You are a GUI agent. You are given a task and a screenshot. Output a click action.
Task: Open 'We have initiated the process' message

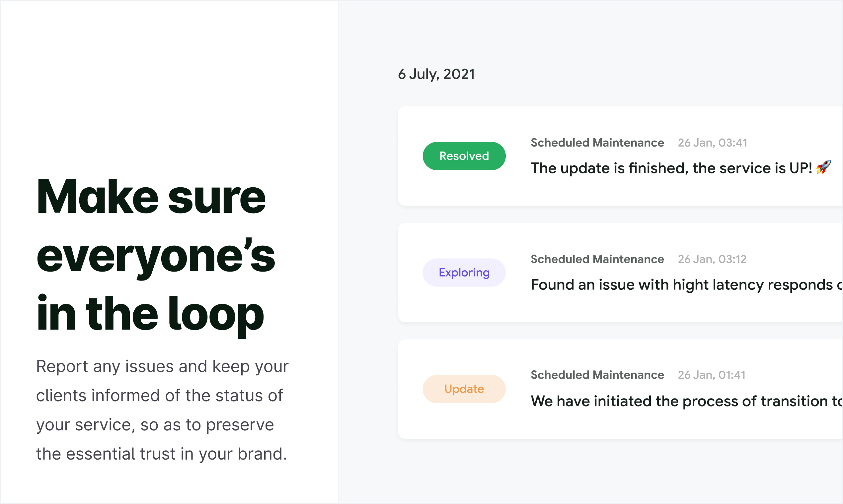click(687, 401)
